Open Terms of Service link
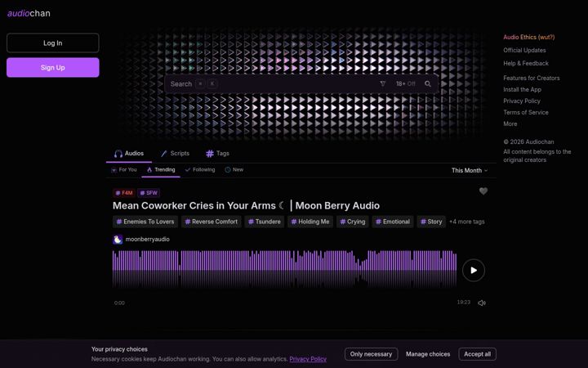 (526, 112)
